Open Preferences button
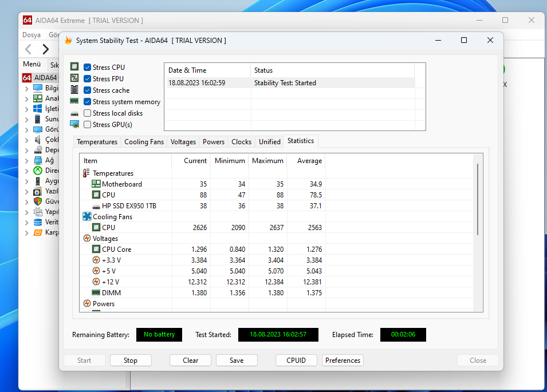 coord(343,361)
